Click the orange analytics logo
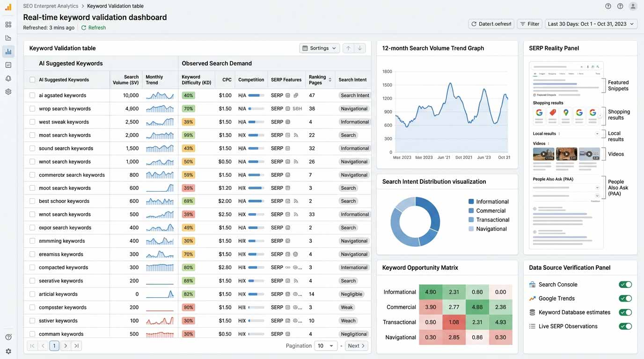Viewport: 644px width, 359px height. [x=8, y=7]
